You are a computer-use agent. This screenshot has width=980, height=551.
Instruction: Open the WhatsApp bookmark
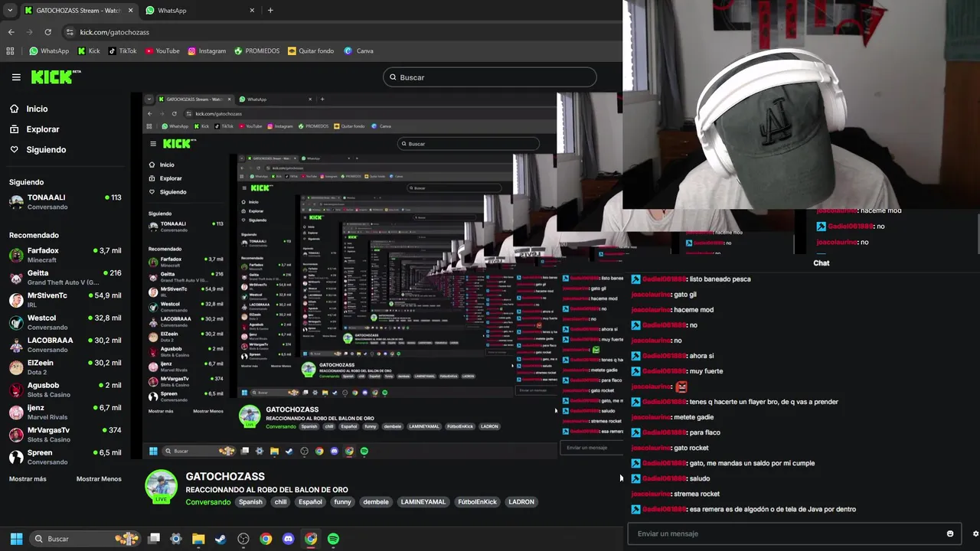click(49, 51)
